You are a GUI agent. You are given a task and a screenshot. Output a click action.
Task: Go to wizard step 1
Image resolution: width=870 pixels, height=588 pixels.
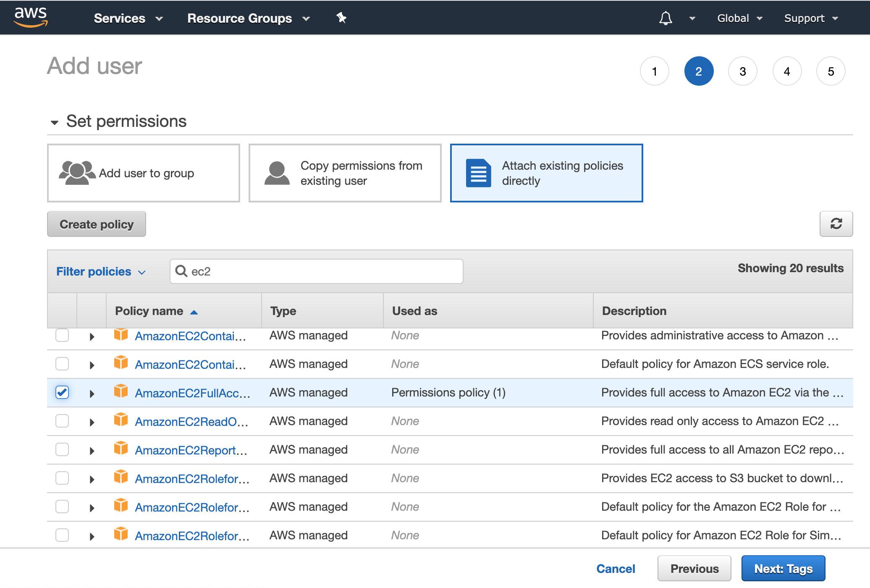pos(655,71)
